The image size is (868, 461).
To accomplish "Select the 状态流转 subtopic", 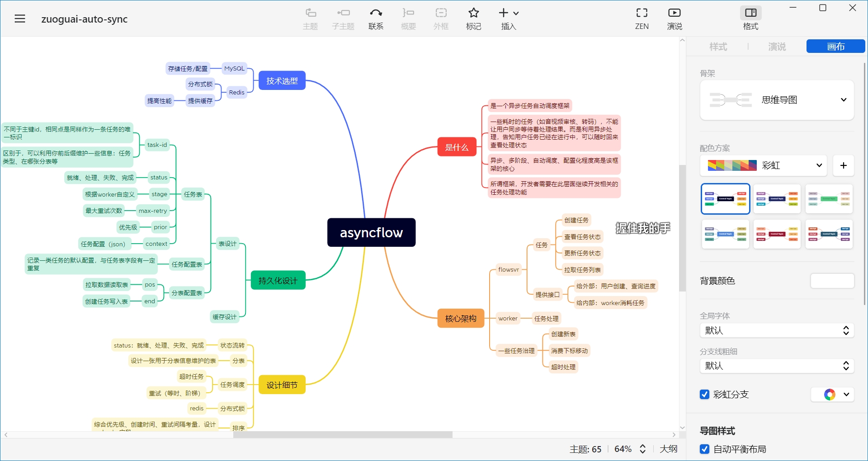I will (x=232, y=345).
